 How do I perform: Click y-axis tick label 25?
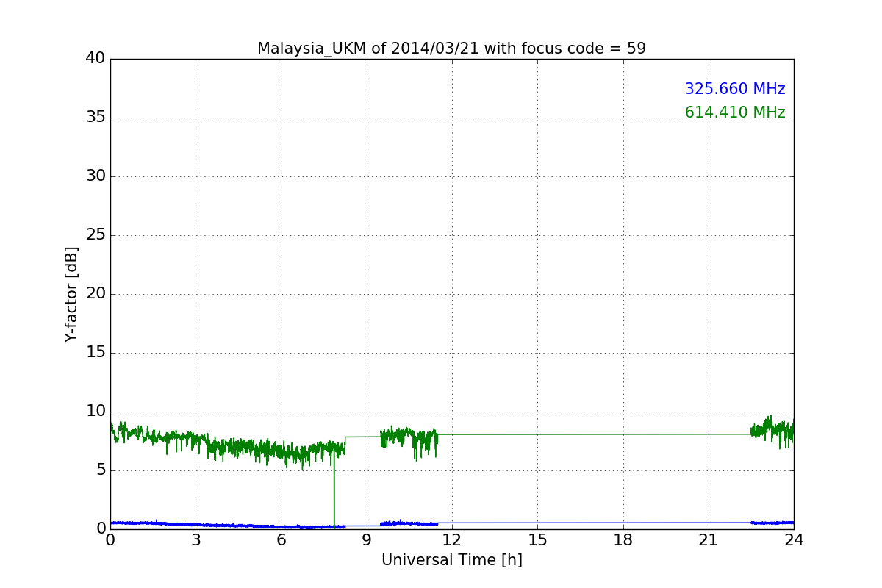96,235
